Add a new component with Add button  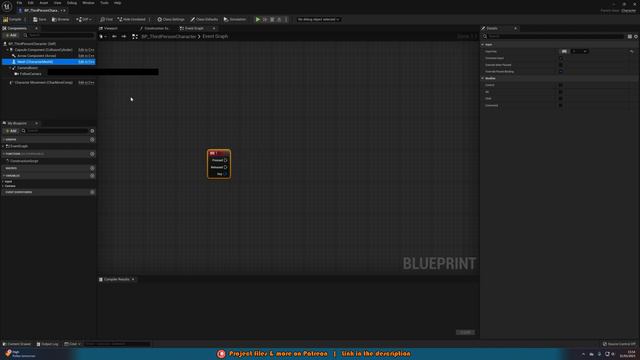click(x=11, y=36)
